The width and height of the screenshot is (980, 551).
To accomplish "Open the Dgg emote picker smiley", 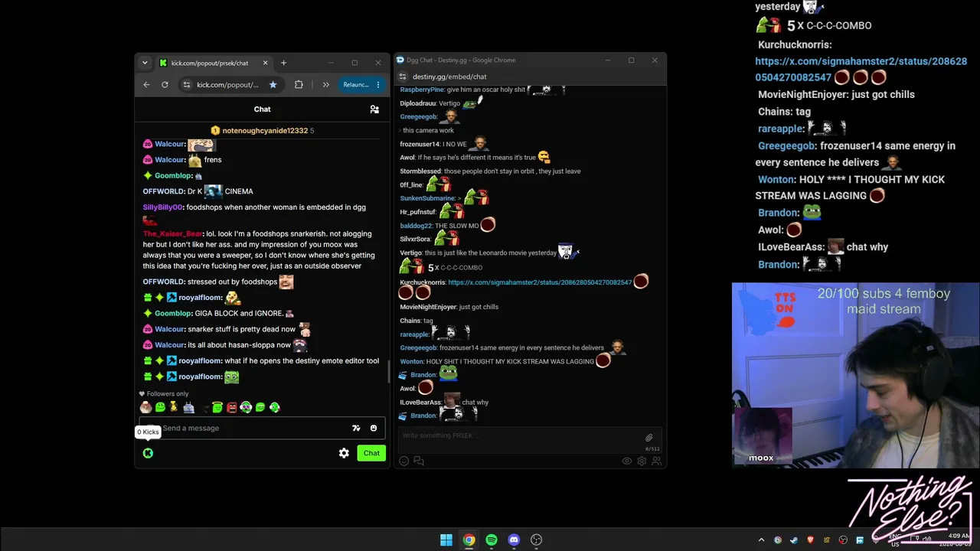I will click(x=404, y=461).
